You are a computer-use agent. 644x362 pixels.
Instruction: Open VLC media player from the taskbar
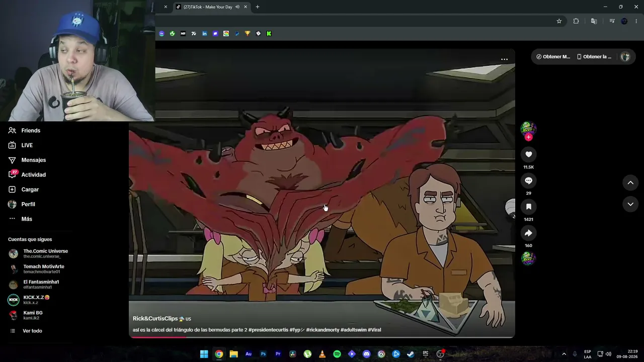[x=323, y=354]
